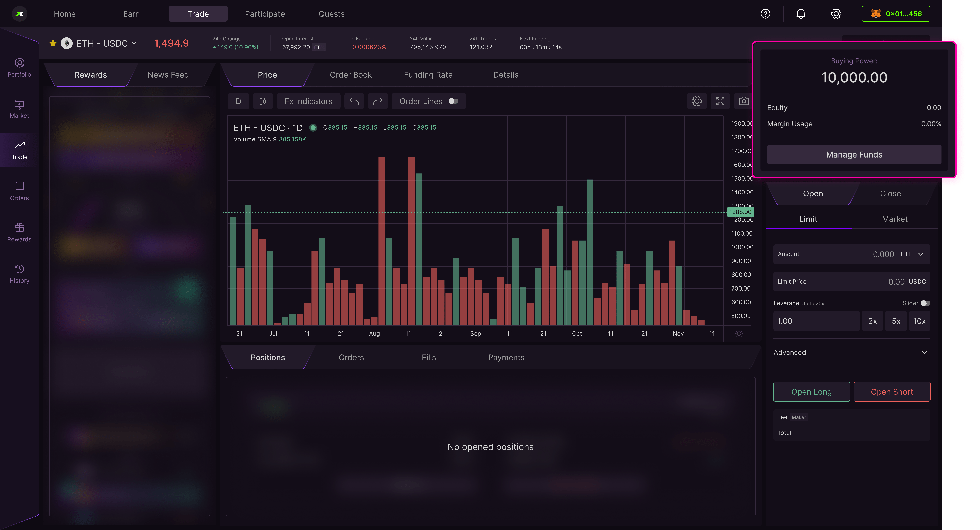980x530 pixels.
Task: Switch to the bottom Orders tab
Action: (x=351, y=358)
